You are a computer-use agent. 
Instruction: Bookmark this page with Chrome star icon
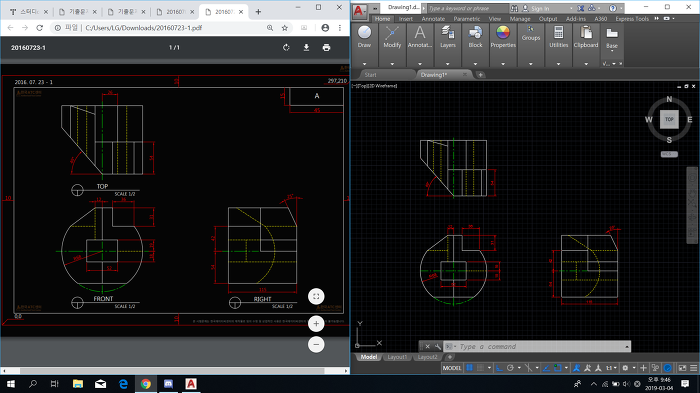[x=285, y=28]
